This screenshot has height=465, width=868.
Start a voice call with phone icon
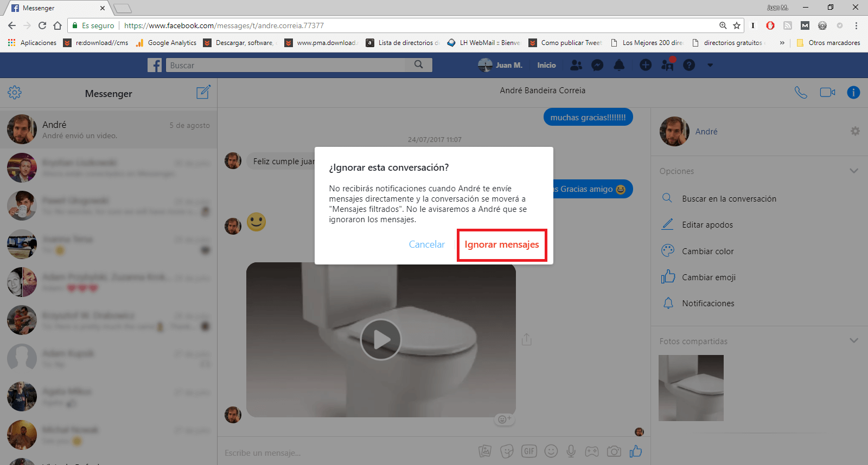coord(801,92)
